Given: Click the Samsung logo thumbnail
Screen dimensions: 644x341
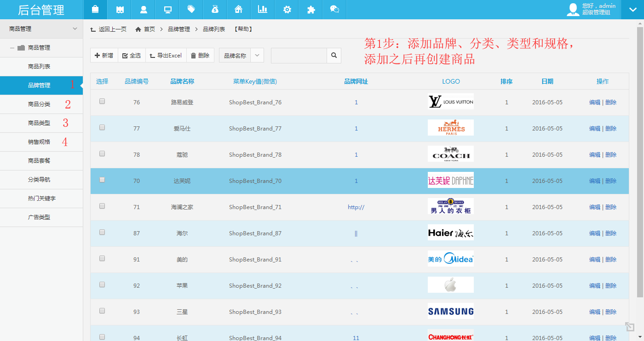Looking at the screenshot, I should [x=450, y=311].
